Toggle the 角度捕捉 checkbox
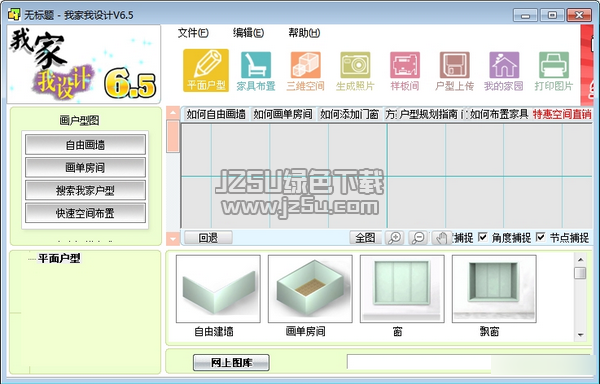 pyautogui.click(x=483, y=237)
